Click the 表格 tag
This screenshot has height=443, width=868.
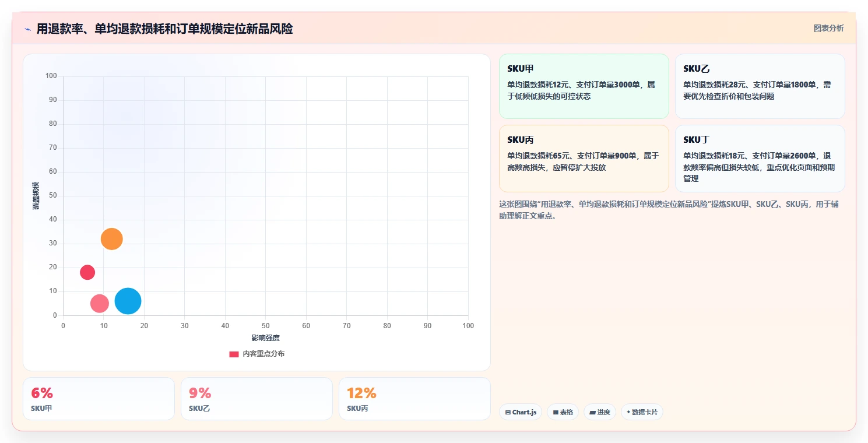click(x=563, y=412)
